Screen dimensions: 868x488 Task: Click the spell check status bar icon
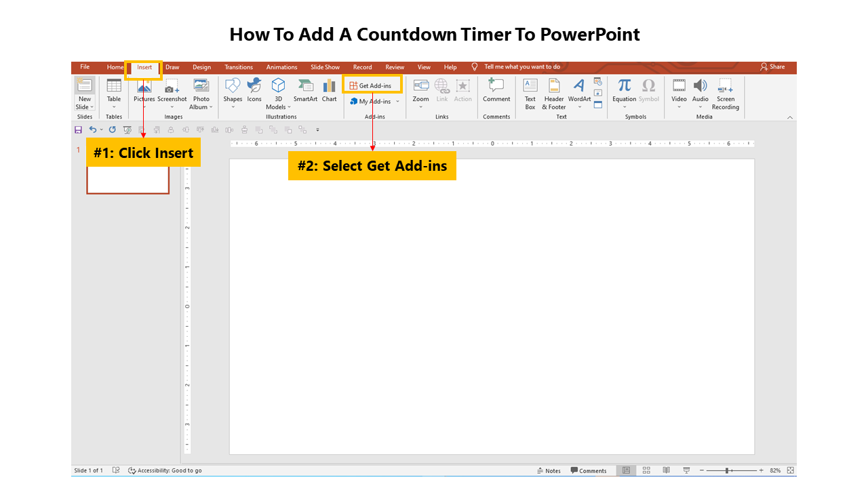point(116,470)
